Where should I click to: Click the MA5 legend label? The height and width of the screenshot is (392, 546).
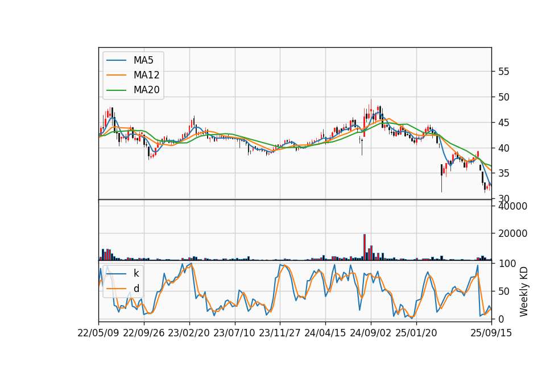tap(143, 60)
